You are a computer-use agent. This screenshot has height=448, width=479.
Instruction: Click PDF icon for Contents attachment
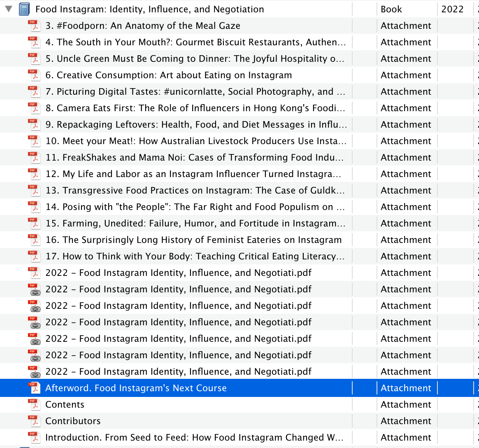coord(34,405)
